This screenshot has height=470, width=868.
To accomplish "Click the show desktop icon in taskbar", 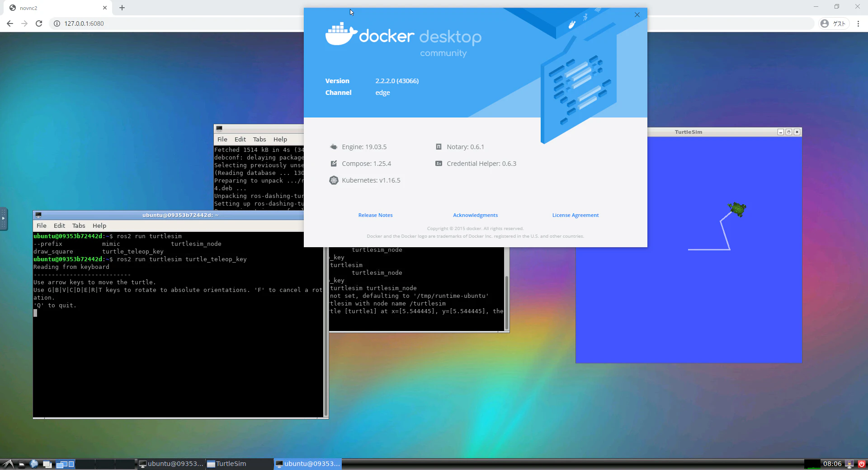I will click(x=47, y=464).
